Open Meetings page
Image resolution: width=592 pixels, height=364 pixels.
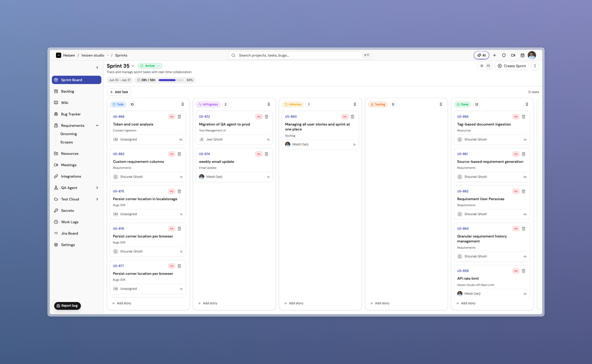76,165
